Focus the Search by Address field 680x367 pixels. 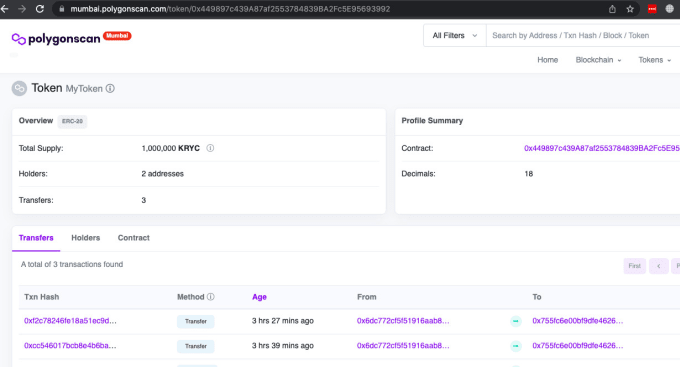pos(583,36)
